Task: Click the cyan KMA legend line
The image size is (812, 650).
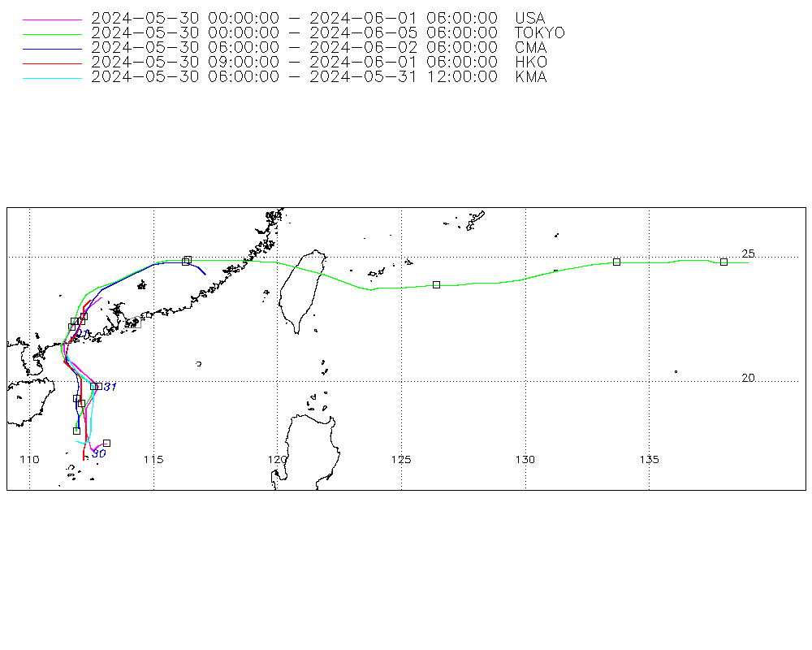Action: pyautogui.click(x=53, y=77)
